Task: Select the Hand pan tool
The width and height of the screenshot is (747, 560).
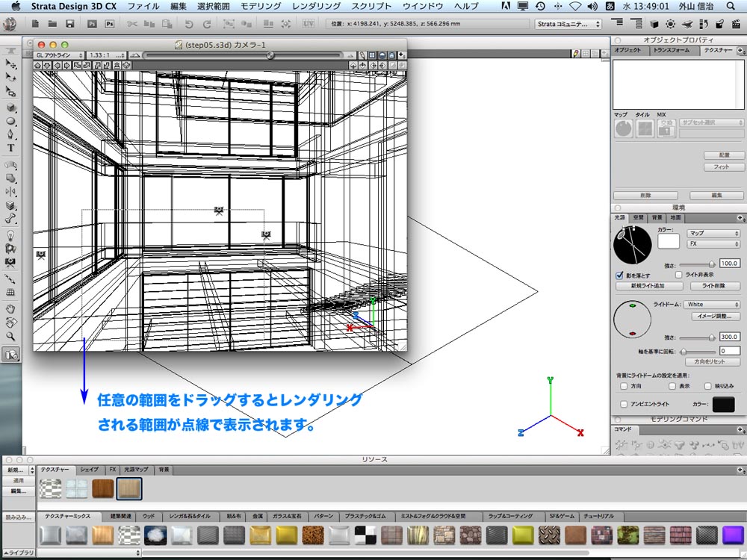Action: (10, 309)
